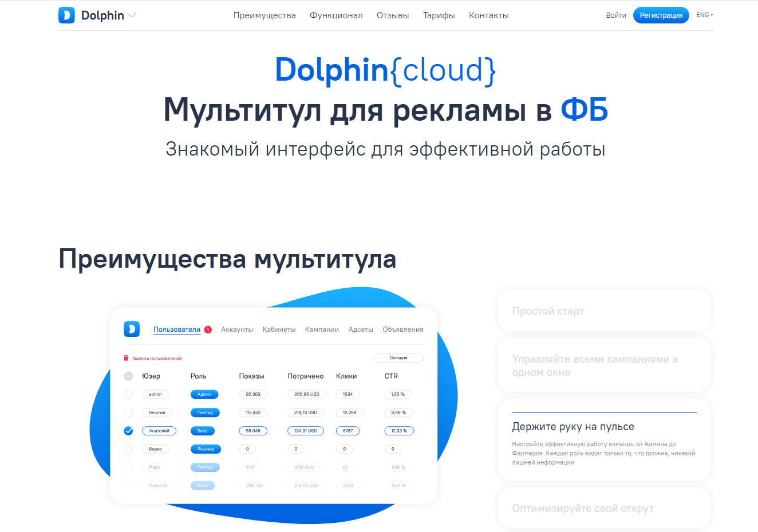The height and width of the screenshot is (532, 758).
Task: Switch to Пользователи tab in preview
Action: click(x=177, y=329)
